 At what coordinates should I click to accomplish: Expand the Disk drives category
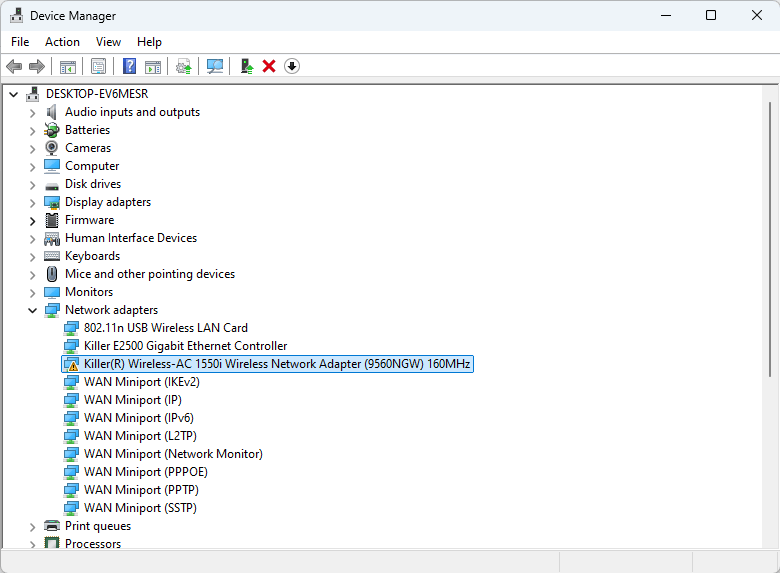[x=32, y=185]
